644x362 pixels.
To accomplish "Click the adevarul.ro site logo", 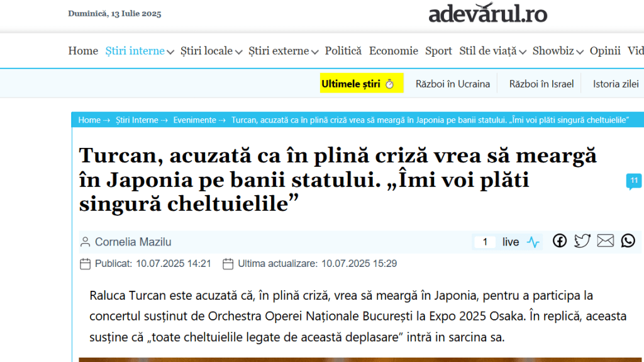I will click(487, 14).
